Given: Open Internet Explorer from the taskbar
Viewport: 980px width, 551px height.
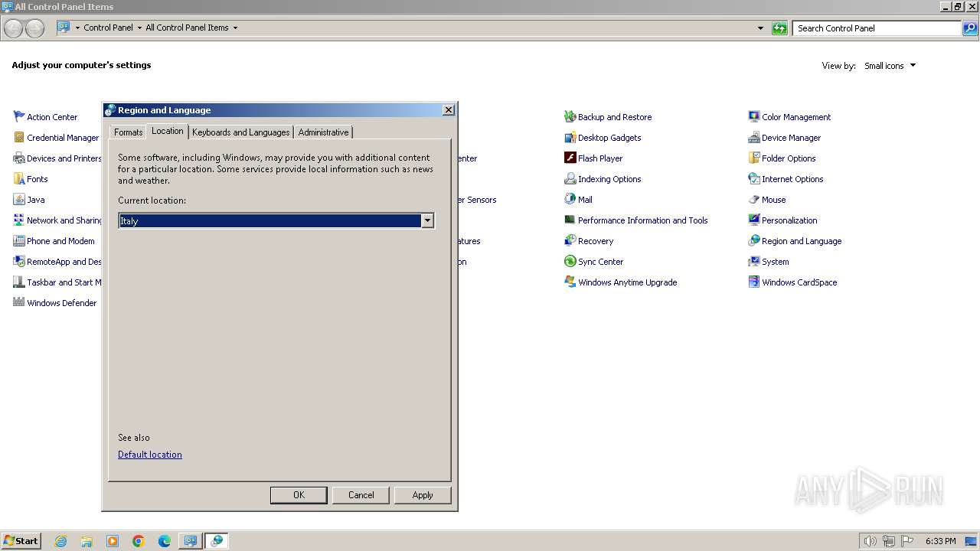Looking at the screenshot, I should click(x=60, y=541).
